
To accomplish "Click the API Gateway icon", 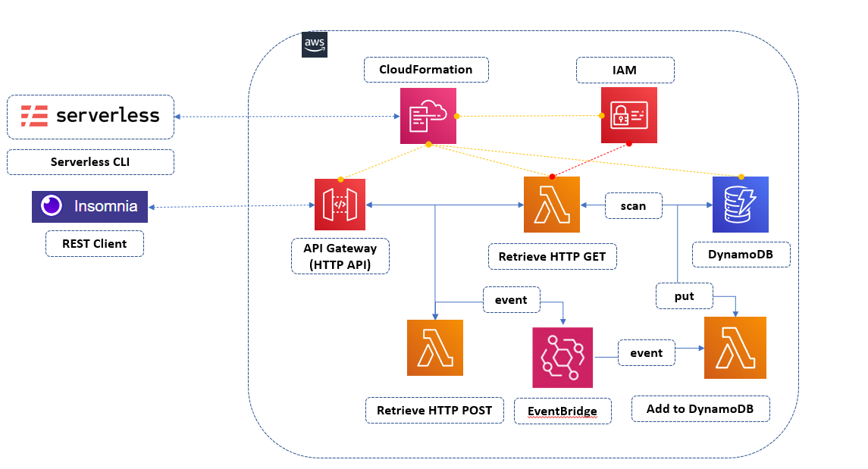I will coord(340,205).
